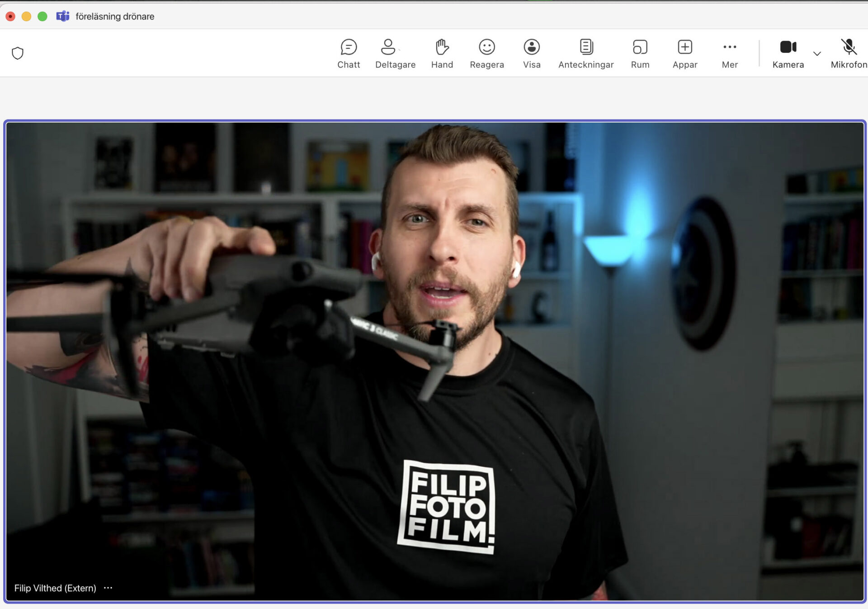Unmute the Mikrofon
868x609 pixels.
(x=848, y=53)
